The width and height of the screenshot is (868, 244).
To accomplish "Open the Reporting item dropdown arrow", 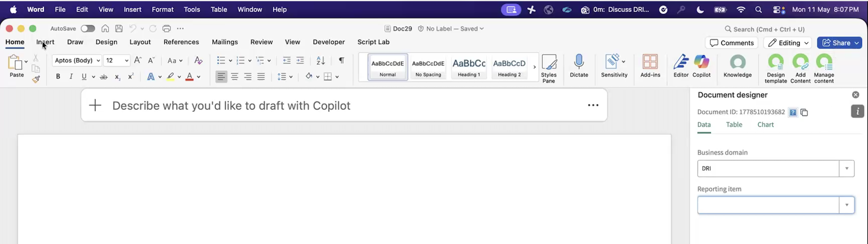I will pyautogui.click(x=846, y=205).
